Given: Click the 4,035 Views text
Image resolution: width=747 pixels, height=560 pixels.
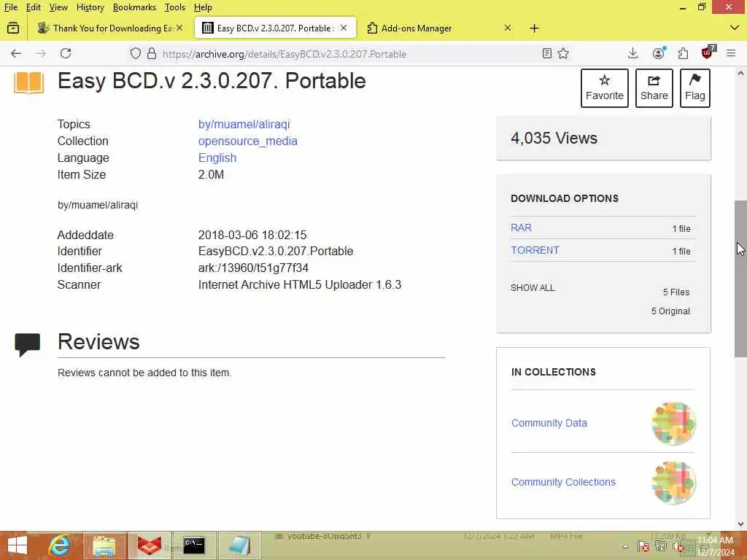Looking at the screenshot, I should (x=554, y=138).
